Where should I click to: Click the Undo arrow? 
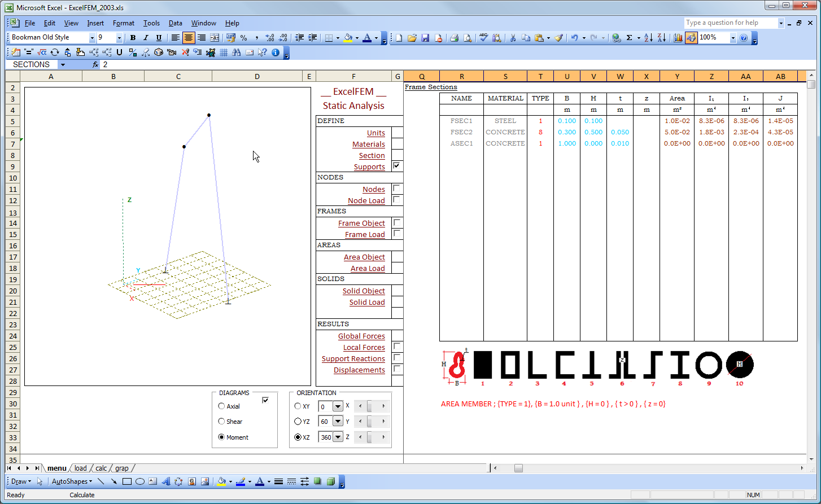point(574,38)
